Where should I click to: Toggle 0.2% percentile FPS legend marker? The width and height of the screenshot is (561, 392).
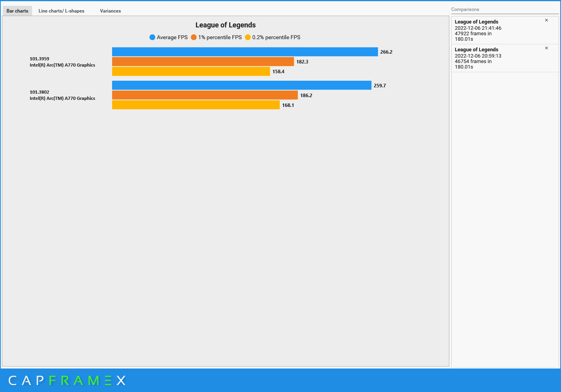coord(248,37)
